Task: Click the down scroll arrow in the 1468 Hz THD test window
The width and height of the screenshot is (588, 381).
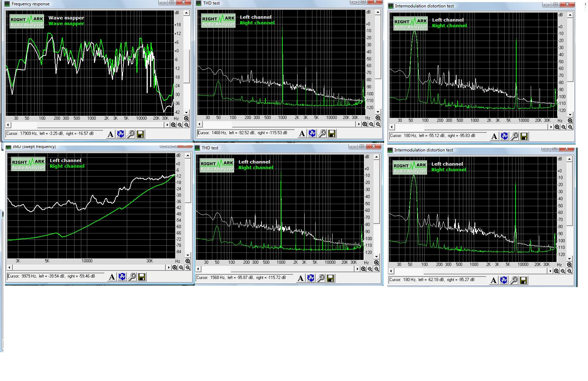Action: point(378,112)
